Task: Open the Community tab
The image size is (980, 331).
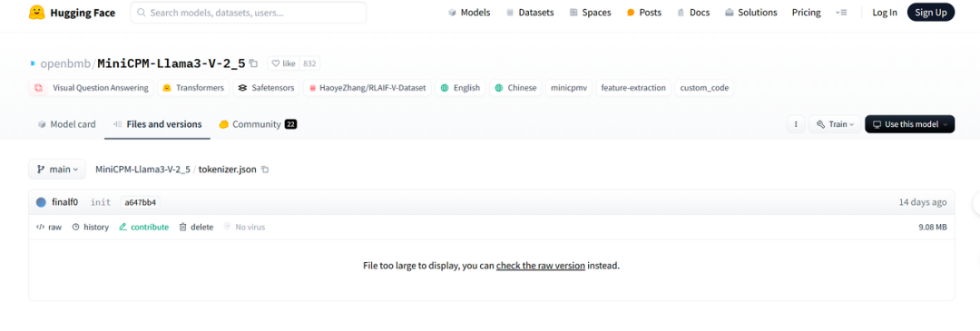Action: [258, 124]
